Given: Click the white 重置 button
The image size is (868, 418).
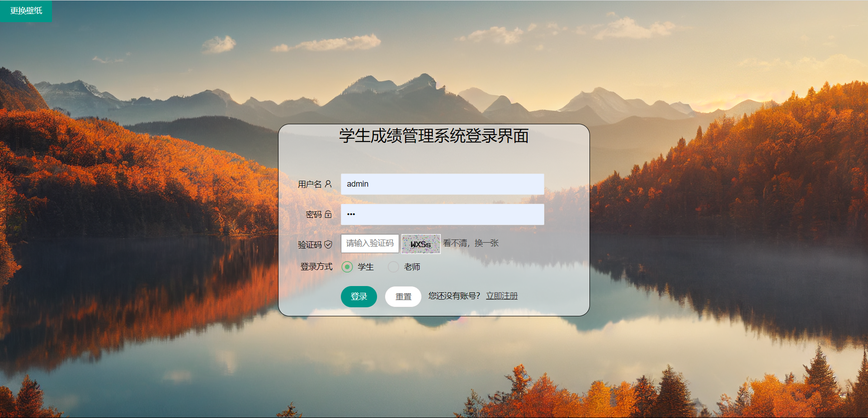Looking at the screenshot, I should click(x=403, y=296).
